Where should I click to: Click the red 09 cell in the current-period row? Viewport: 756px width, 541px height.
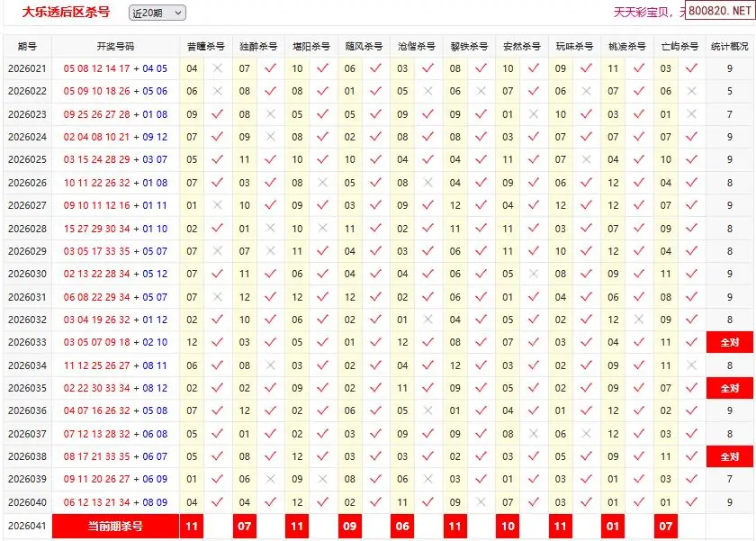(x=350, y=526)
